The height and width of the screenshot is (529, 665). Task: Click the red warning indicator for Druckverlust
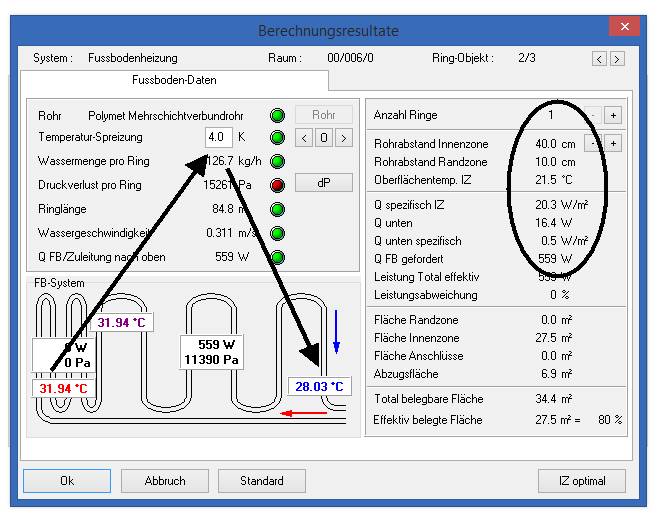[x=277, y=185]
